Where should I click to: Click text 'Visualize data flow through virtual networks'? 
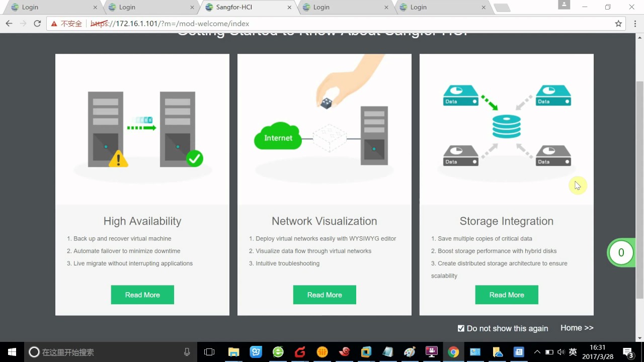313,251
